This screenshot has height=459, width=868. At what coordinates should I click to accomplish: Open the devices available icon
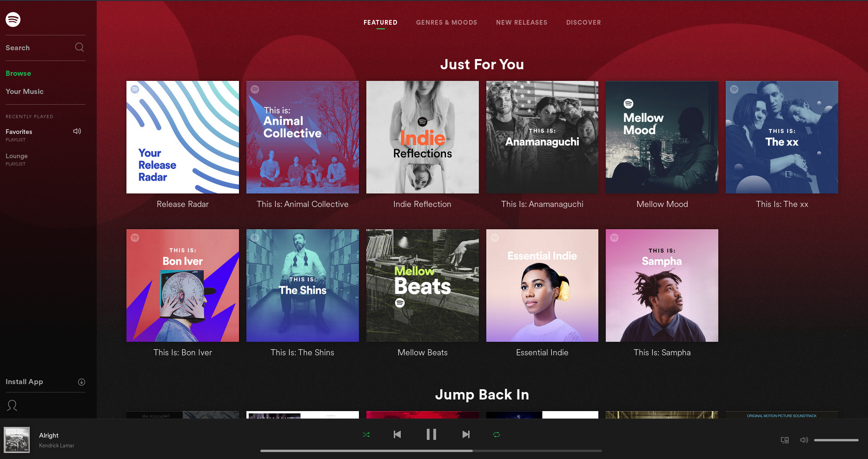(785, 440)
